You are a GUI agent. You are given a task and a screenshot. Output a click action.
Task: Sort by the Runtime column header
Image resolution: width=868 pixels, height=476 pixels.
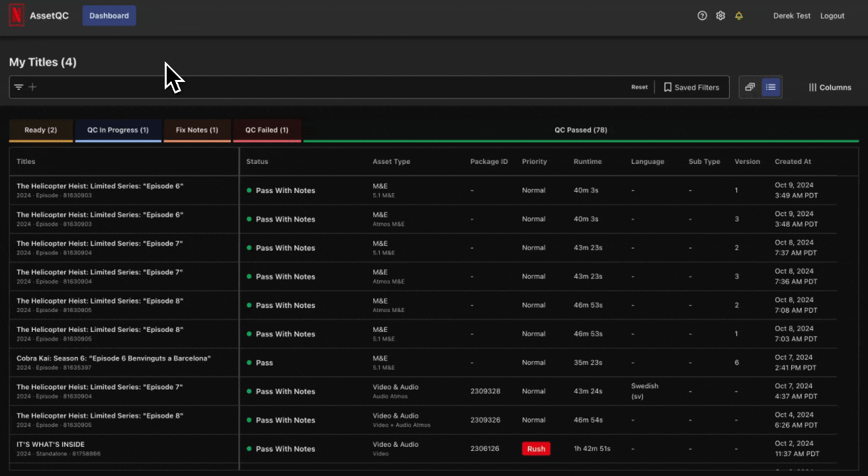click(x=587, y=161)
